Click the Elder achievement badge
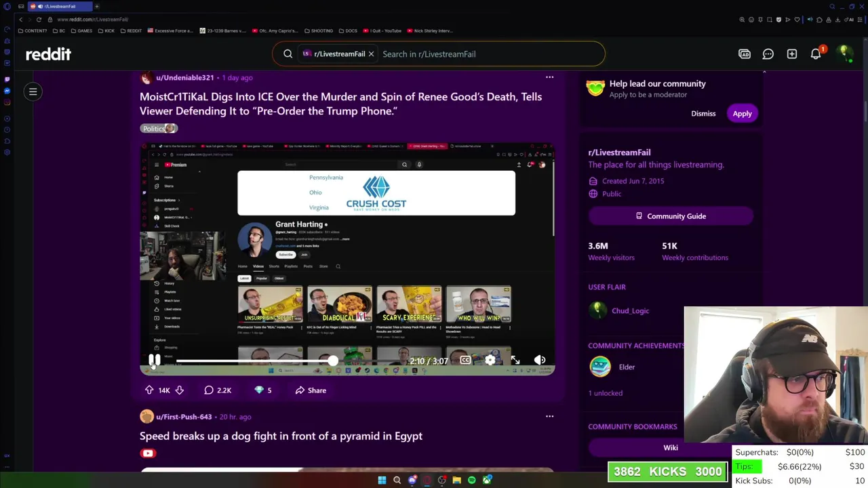 [600, 367]
